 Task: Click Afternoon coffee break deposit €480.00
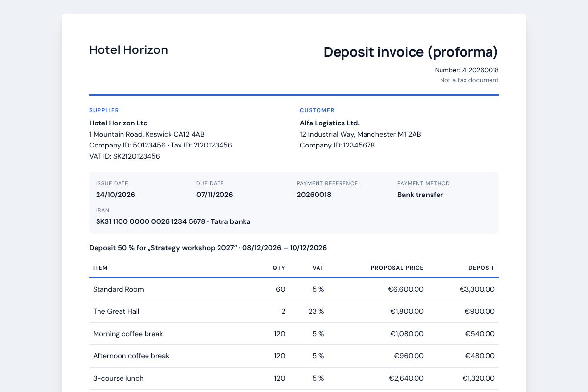480,356
